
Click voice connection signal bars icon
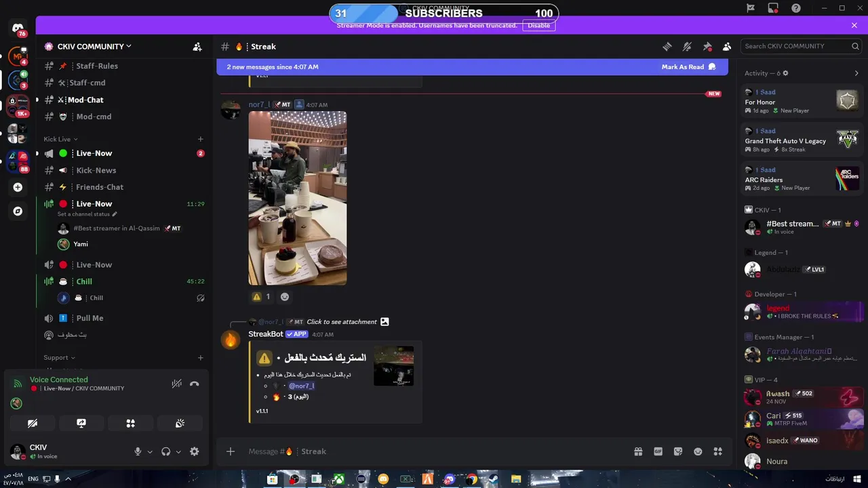[18, 384]
